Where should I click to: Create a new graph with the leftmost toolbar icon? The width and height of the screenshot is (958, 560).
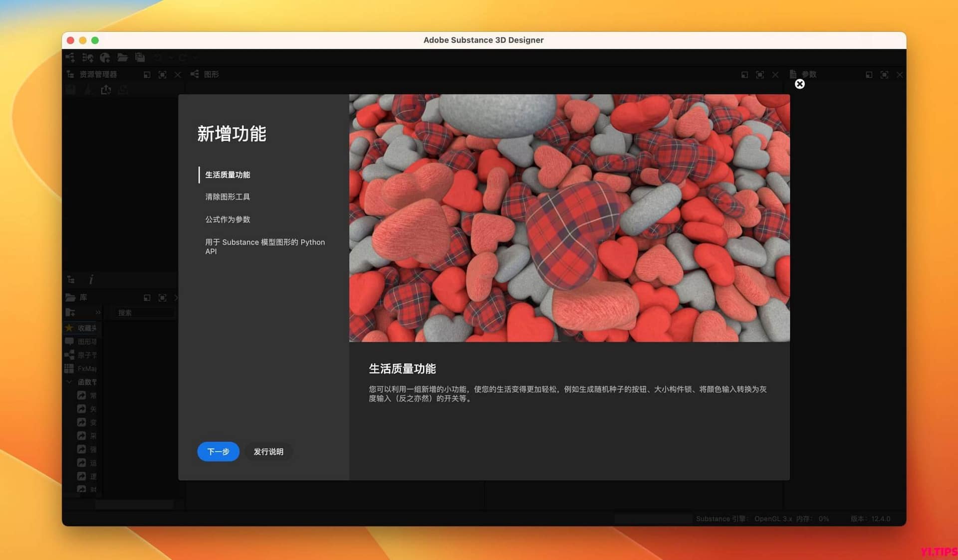[70, 57]
